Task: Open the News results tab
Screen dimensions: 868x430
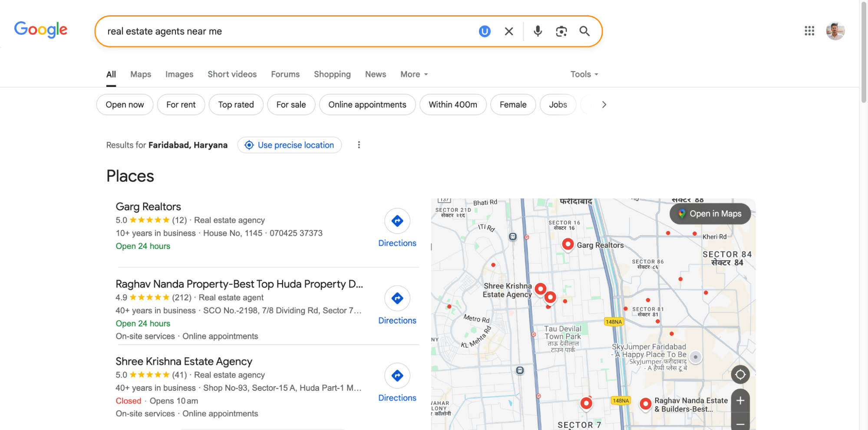Action: tap(375, 74)
